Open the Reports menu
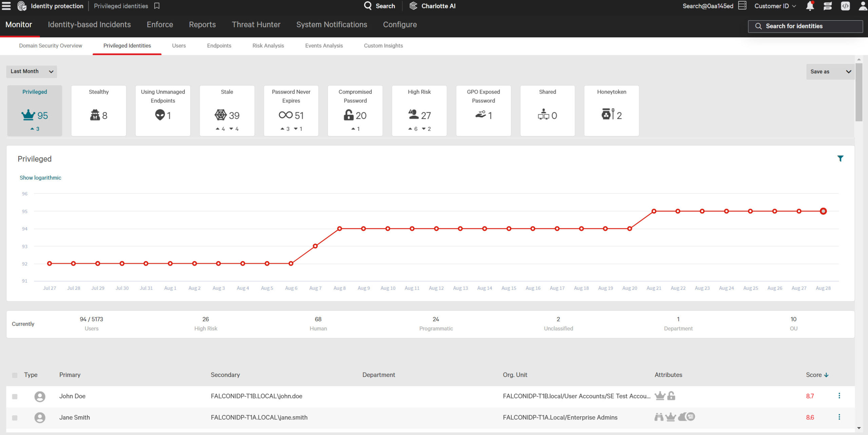This screenshot has width=868, height=435. [x=202, y=24]
